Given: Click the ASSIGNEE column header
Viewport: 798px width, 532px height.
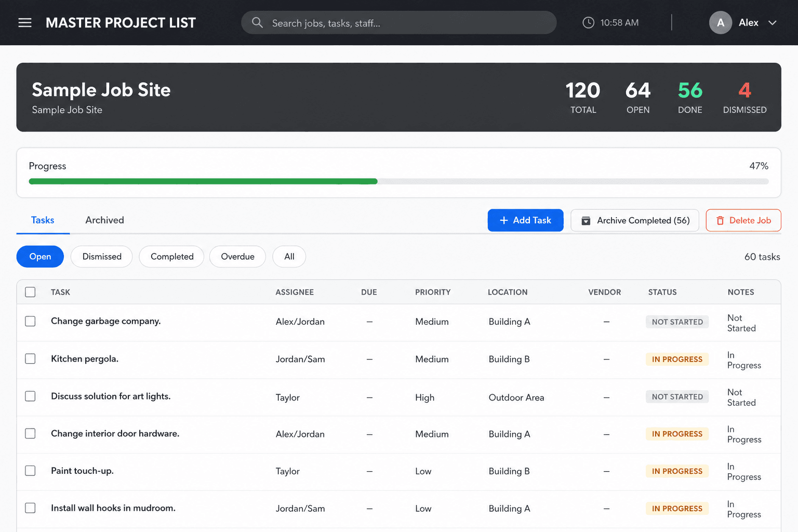Looking at the screenshot, I should 295,292.
